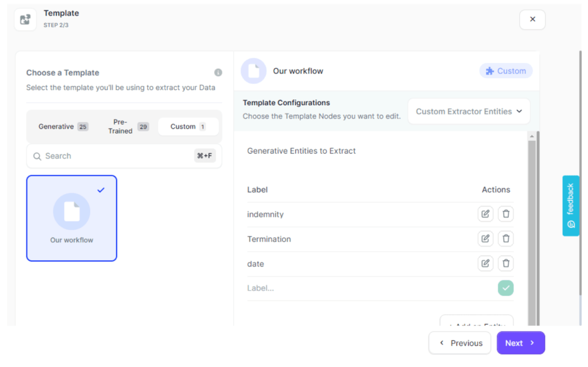Viewport: 588px width, 367px height.
Task: Edit the indemnity entity label
Action: click(x=485, y=214)
